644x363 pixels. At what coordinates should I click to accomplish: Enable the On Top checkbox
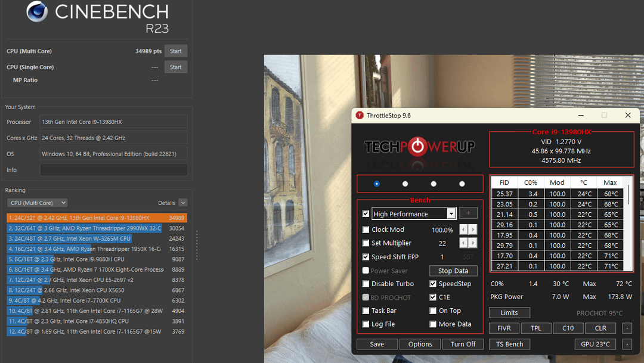[433, 311]
